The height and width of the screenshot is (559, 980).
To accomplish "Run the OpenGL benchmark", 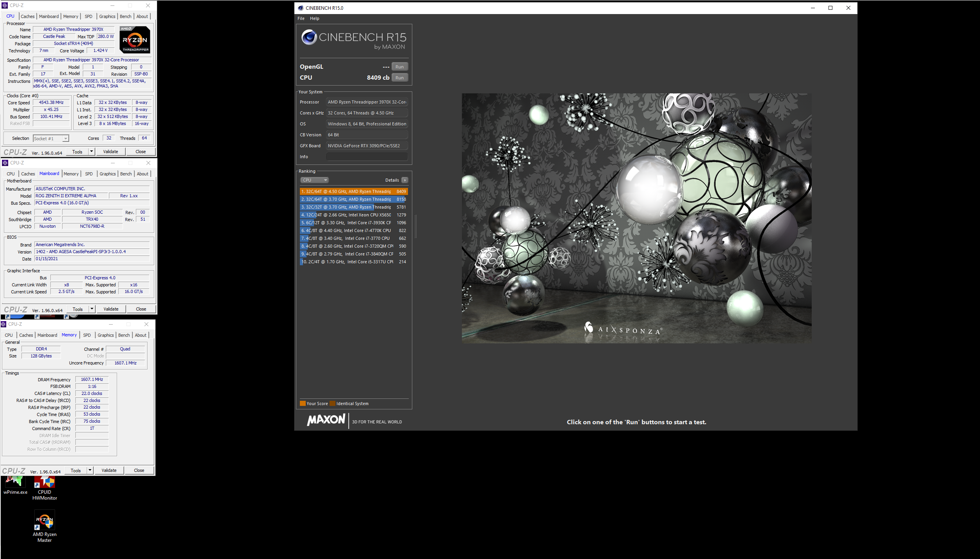I will (399, 67).
